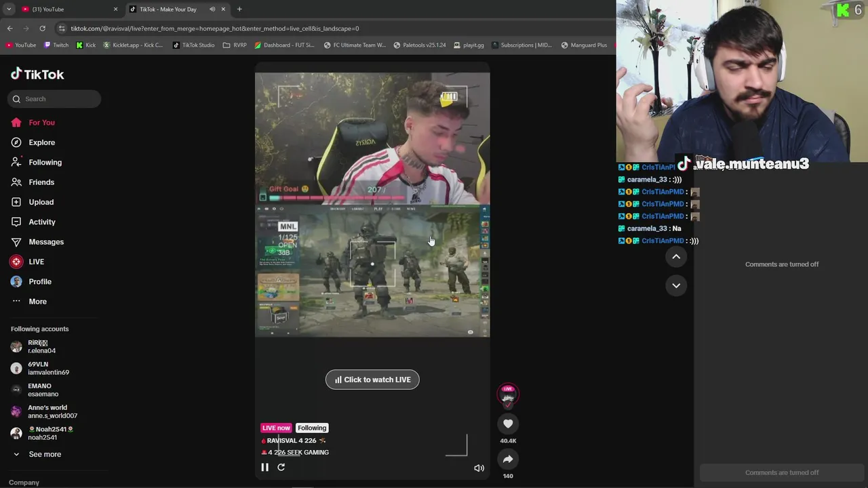Reload the browser page
The width and height of the screenshot is (868, 488).
pyautogui.click(x=42, y=28)
